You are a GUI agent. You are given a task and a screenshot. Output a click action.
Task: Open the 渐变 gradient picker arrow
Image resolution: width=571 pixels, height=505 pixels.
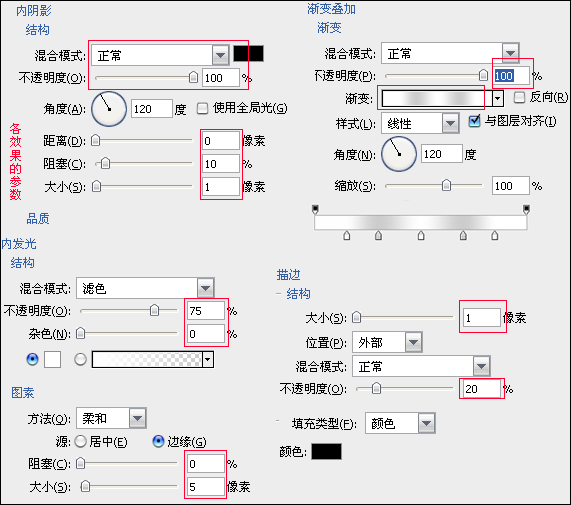pyautogui.click(x=498, y=98)
